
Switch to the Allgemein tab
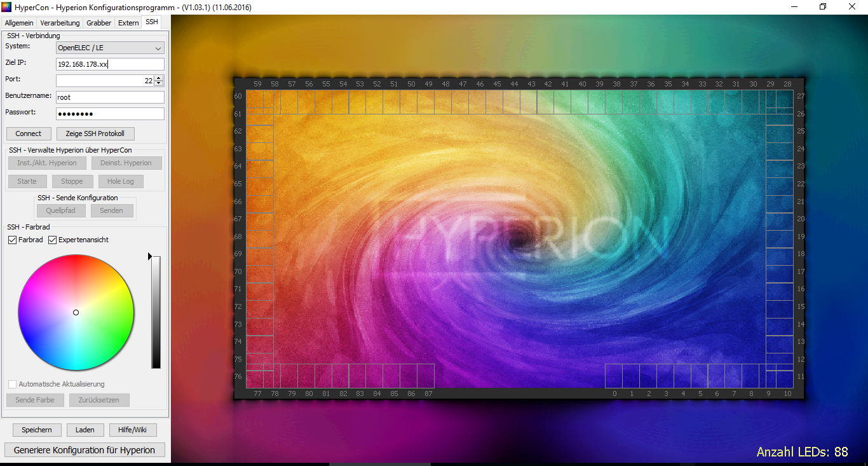coord(19,23)
